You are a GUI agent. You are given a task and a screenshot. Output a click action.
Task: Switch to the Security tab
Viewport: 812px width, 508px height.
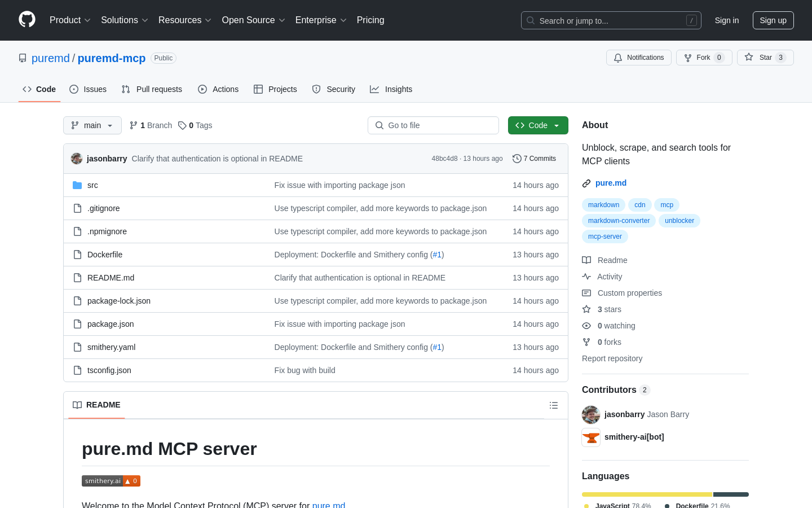click(334, 89)
